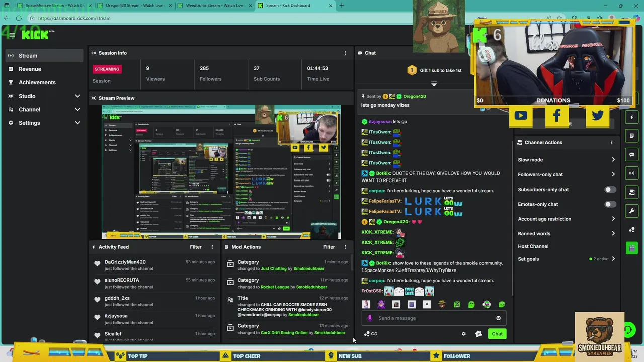644x362 pixels.
Task: Open Rocket League category link
Action: point(275,287)
